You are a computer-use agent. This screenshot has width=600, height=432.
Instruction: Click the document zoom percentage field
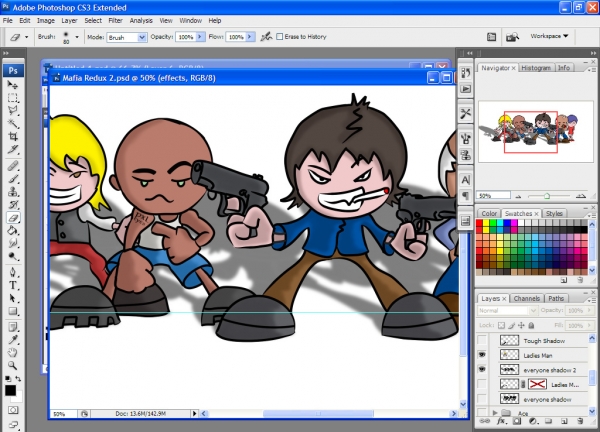tap(63, 414)
